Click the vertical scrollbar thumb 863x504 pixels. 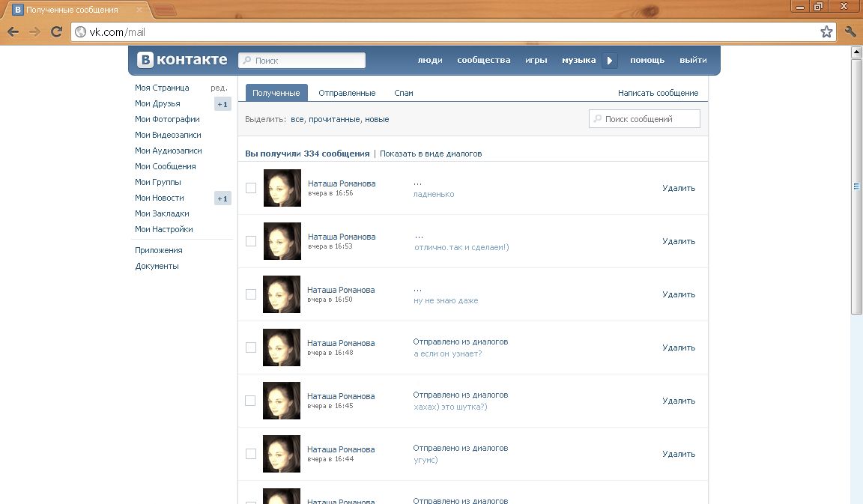856,186
